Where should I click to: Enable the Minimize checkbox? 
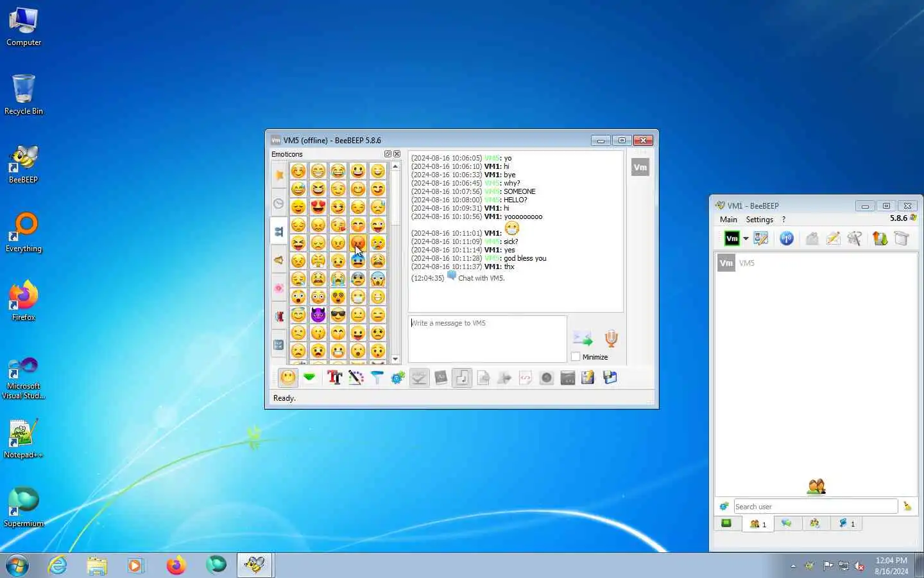tap(576, 357)
